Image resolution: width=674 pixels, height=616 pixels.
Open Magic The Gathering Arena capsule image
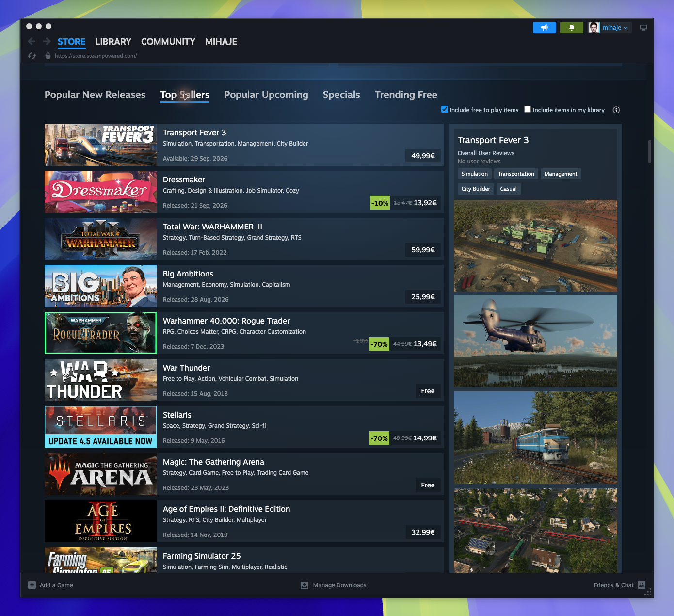tap(100, 474)
